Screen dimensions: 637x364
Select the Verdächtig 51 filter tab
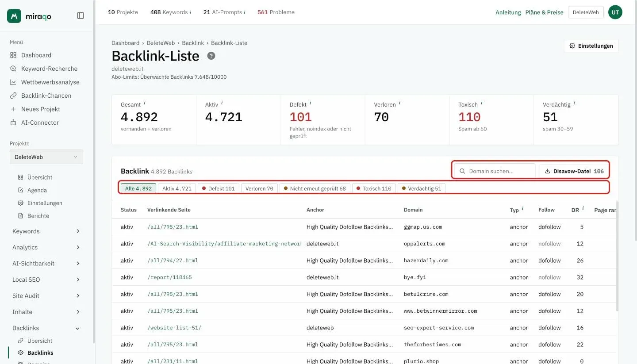point(422,188)
